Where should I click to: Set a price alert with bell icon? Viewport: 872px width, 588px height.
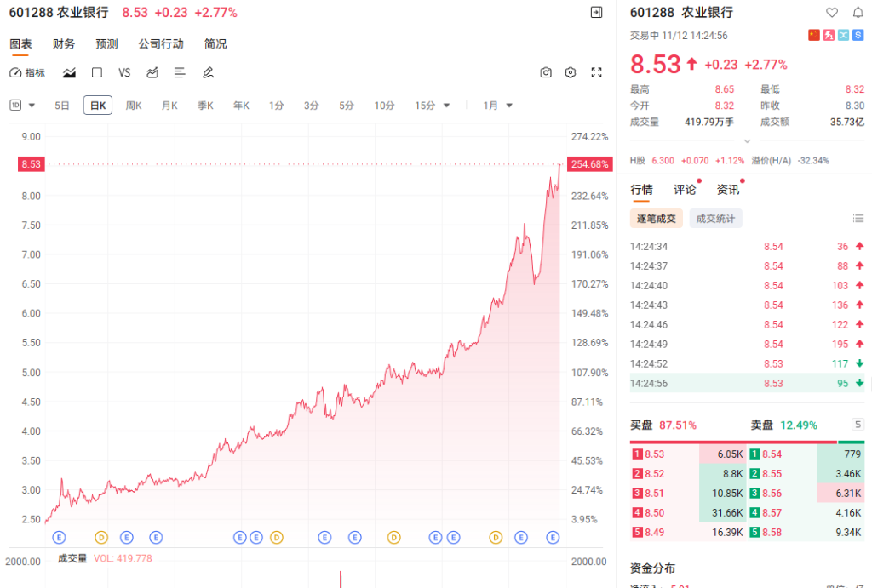click(x=858, y=13)
